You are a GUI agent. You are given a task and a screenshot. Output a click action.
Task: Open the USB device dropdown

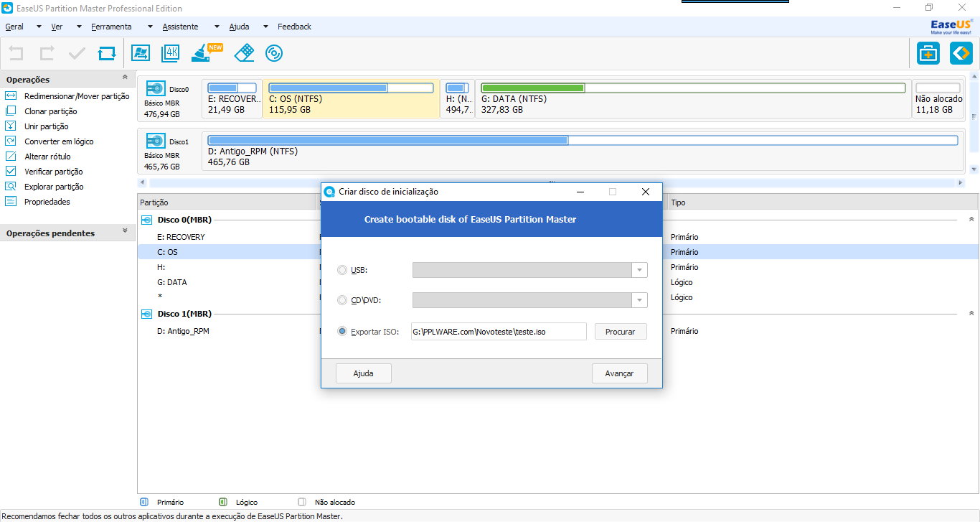pos(639,270)
